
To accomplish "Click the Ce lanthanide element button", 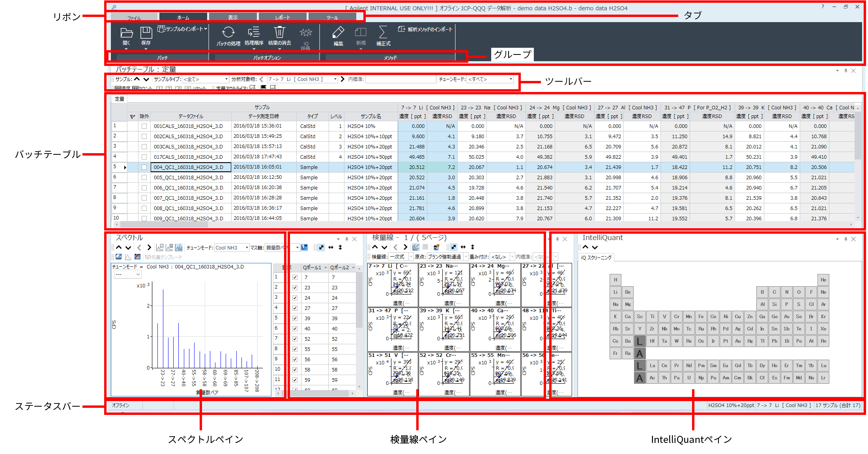I will point(664,366).
